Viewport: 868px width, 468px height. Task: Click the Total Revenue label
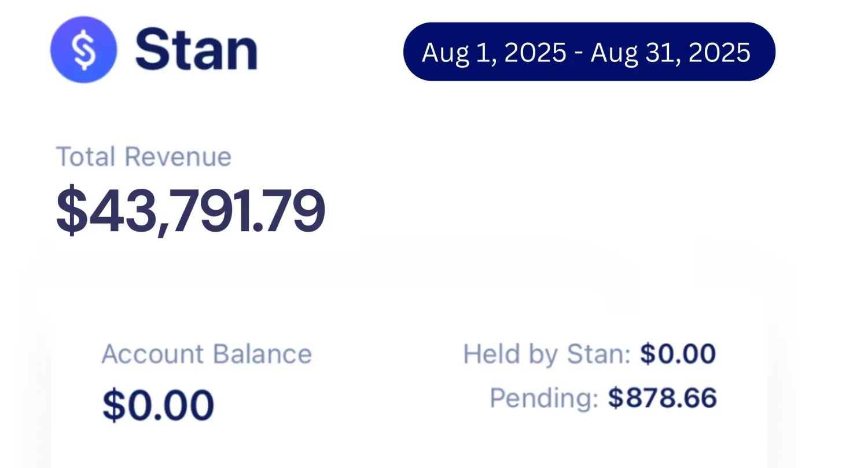coord(144,157)
